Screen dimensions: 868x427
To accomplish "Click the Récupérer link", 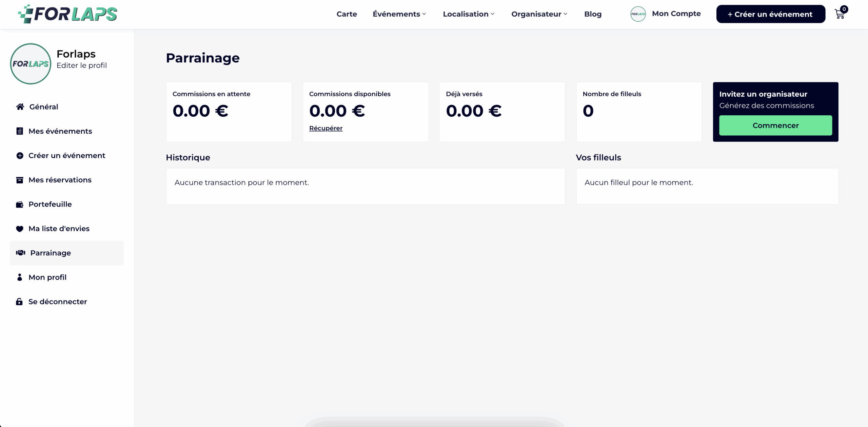I will 325,128.
